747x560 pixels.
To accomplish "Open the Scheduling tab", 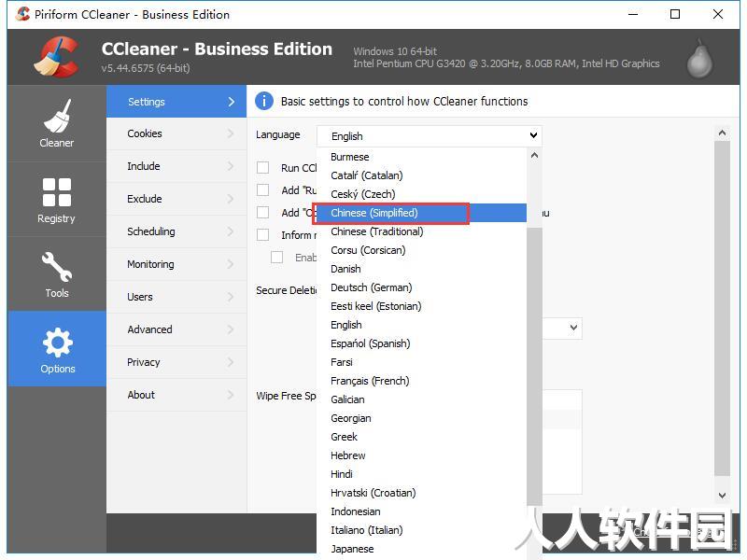I will (176, 231).
